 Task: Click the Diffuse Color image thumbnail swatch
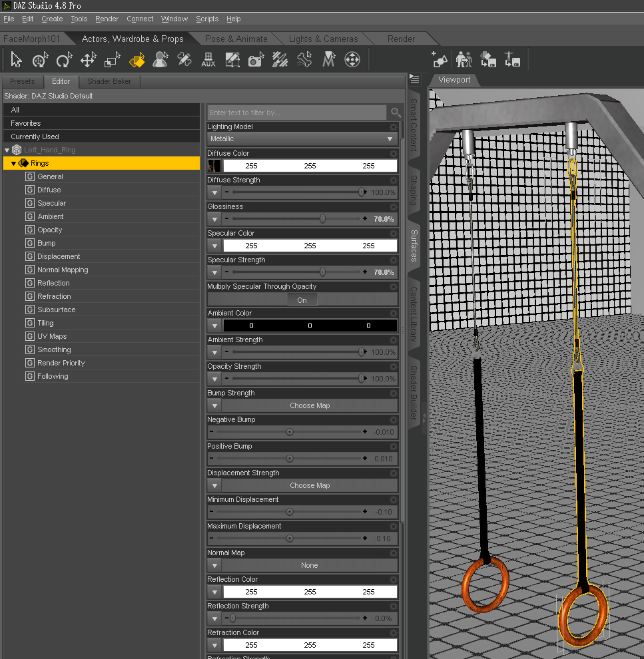pyautogui.click(x=214, y=166)
